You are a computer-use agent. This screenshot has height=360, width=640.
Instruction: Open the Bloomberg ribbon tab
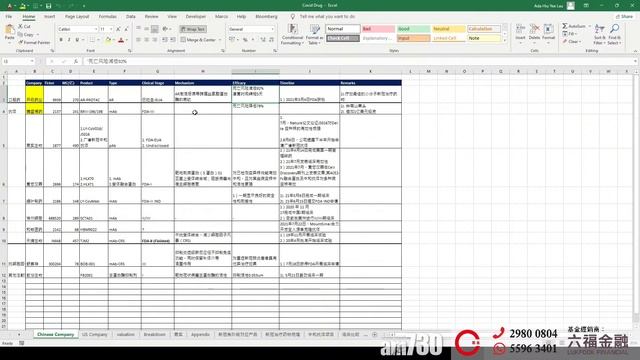(266, 17)
